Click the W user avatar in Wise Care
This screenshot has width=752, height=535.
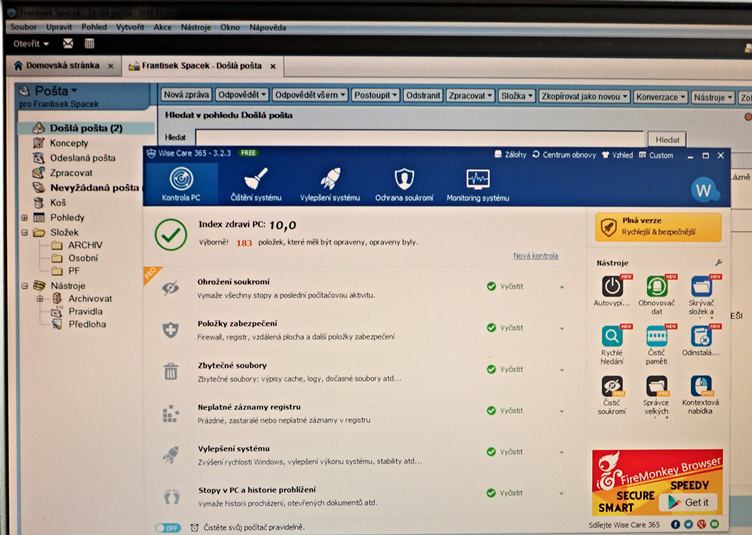[x=704, y=190]
